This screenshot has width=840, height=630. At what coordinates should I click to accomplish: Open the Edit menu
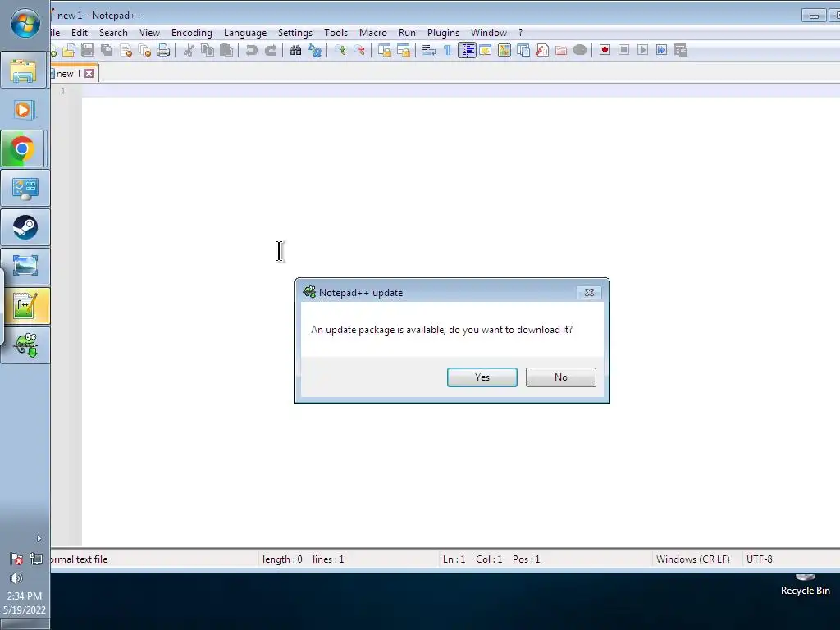[x=80, y=33]
